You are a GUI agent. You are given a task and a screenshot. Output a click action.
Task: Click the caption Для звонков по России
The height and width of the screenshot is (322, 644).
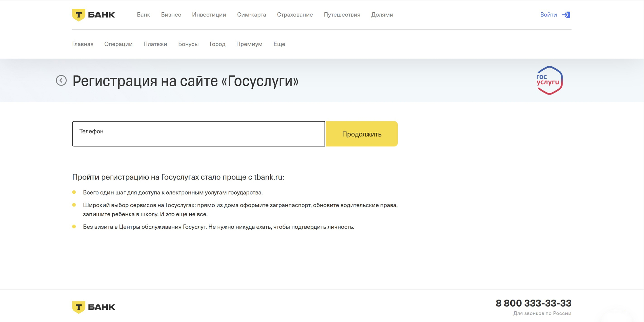(x=542, y=313)
